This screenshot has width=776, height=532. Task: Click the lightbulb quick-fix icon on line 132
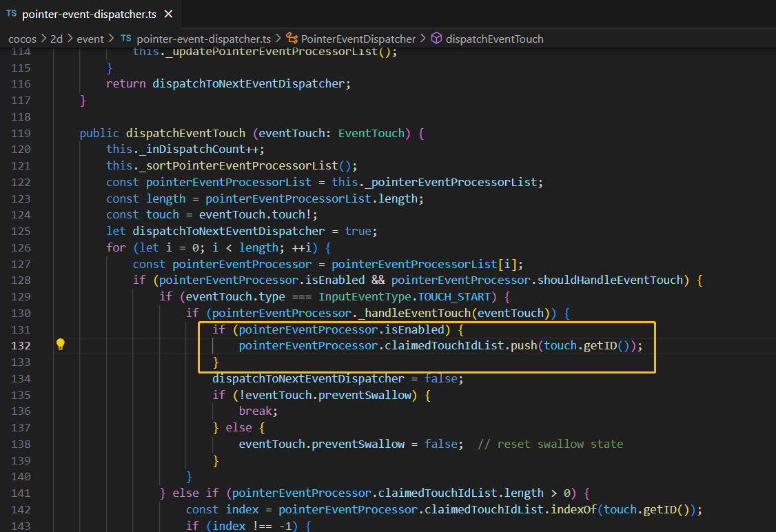61,345
